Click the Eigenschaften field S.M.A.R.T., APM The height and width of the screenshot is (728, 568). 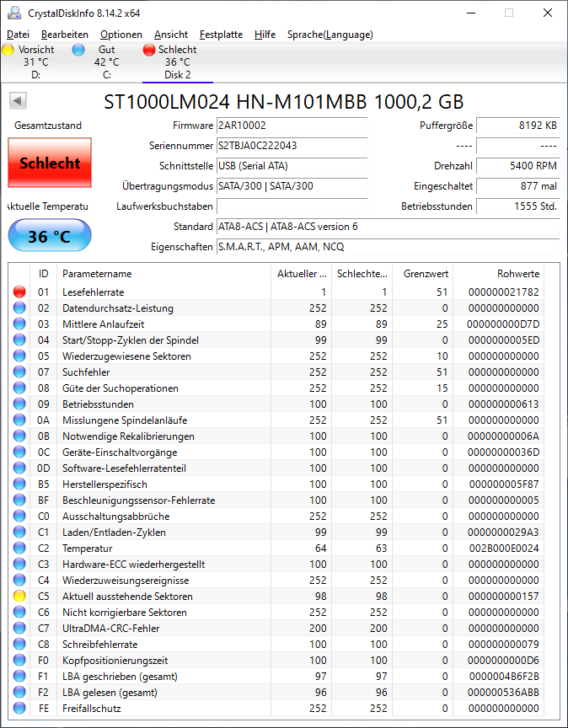point(388,247)
